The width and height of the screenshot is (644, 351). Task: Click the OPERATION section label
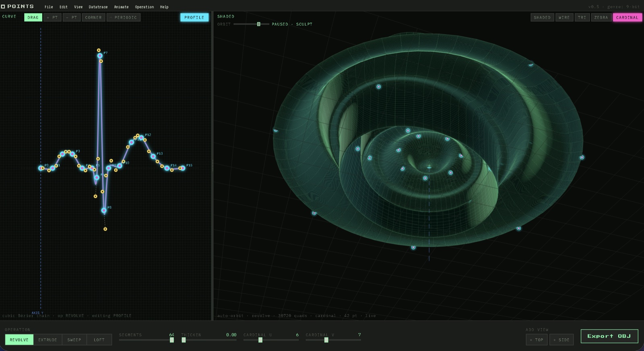[x=17, y=330]
